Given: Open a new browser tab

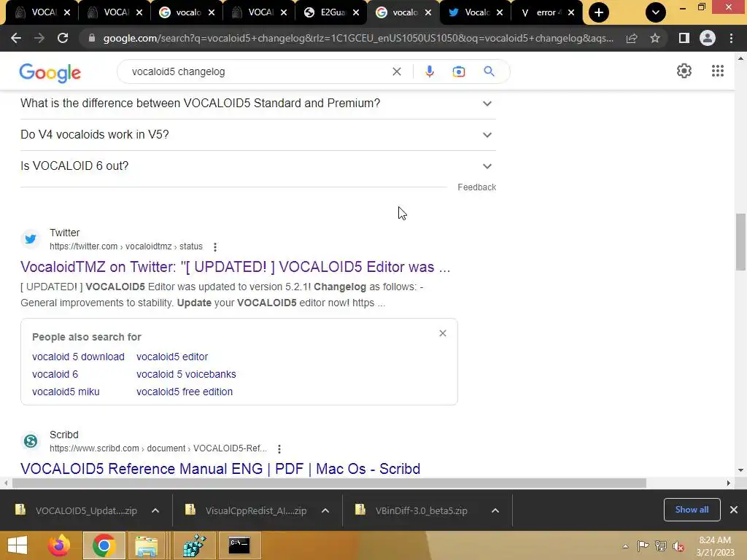Looking at the screenshot, I should tap(599, 12).
